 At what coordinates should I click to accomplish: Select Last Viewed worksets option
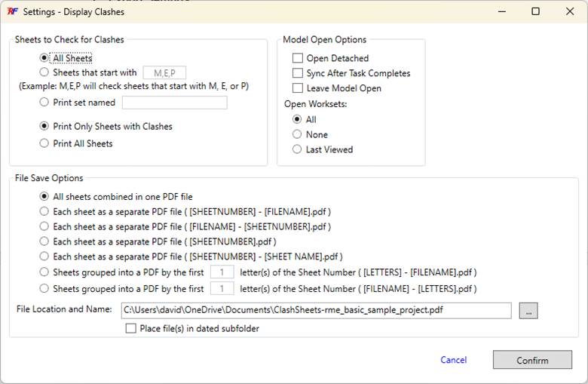click(298, 149)
